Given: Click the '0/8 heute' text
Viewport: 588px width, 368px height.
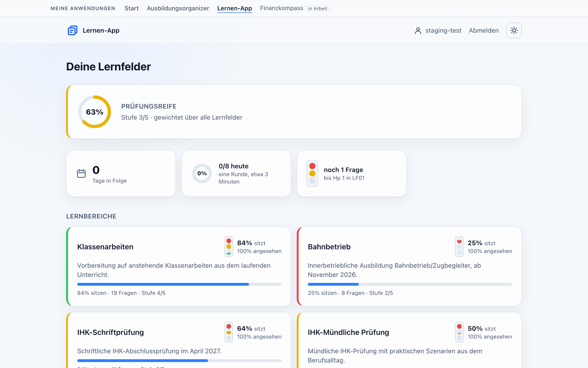Looking at the screenshot, I should [234, 166].
